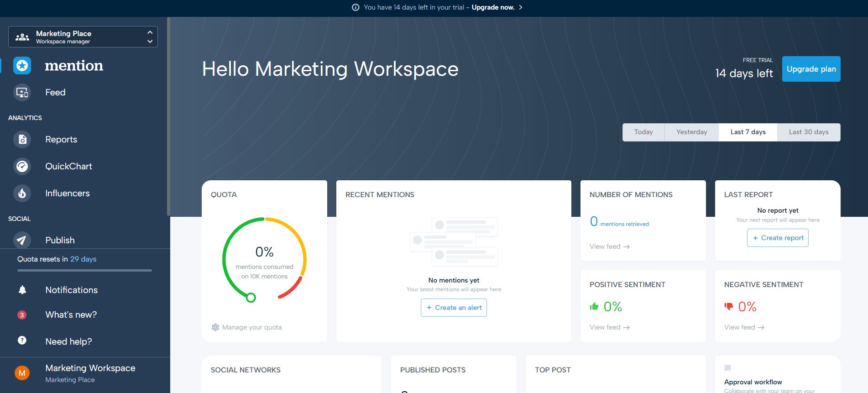Click the green thumbs up sentiment icon
The image size is (868, 393).
coord(594,306)
